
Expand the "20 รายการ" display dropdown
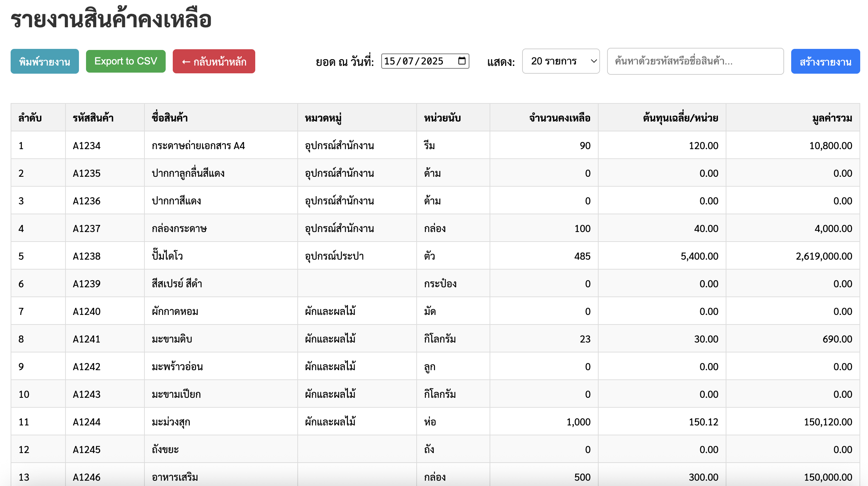tap(560, 61)
